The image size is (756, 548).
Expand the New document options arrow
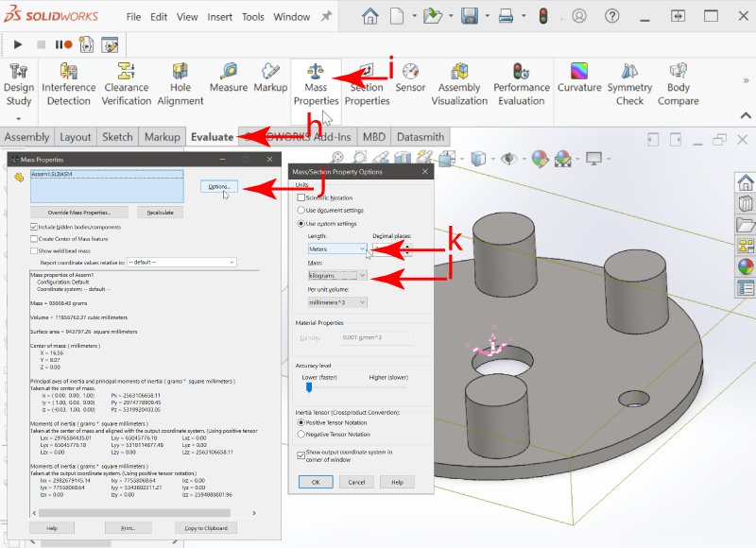click(x=414, y=16)
